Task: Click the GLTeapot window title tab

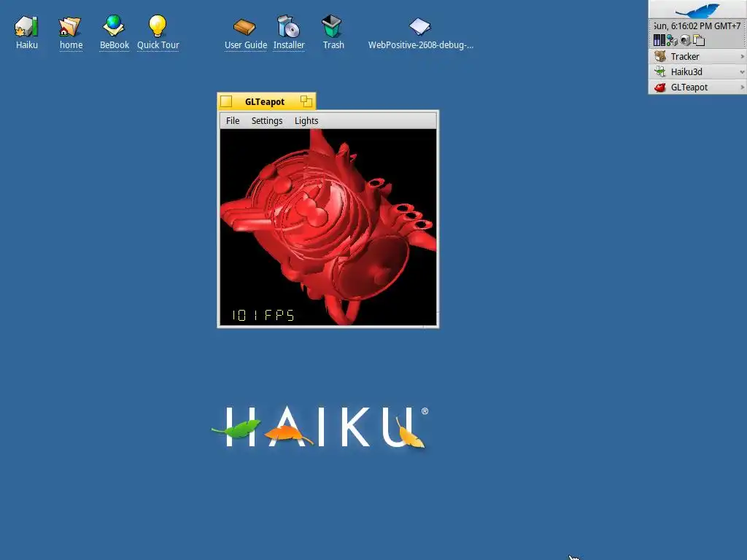Action: coord(264,101)
